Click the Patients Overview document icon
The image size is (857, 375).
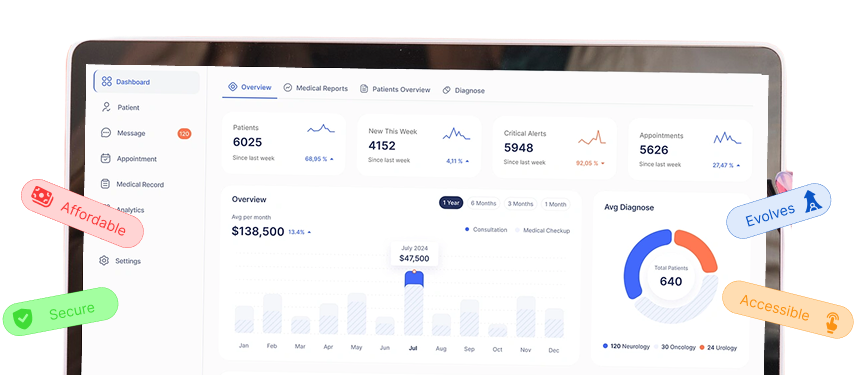point(364,89)
